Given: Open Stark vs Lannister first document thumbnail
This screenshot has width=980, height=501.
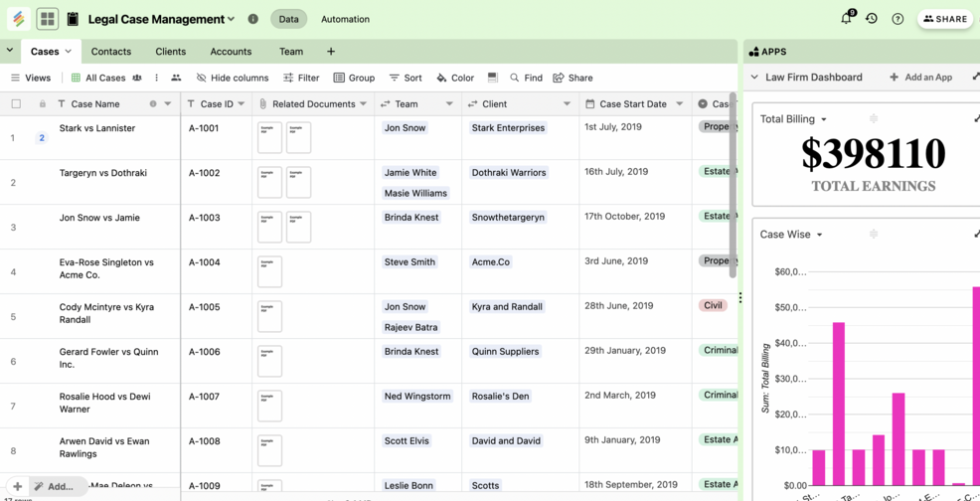Looking at the screenshot, I should (x=269, y=137).
